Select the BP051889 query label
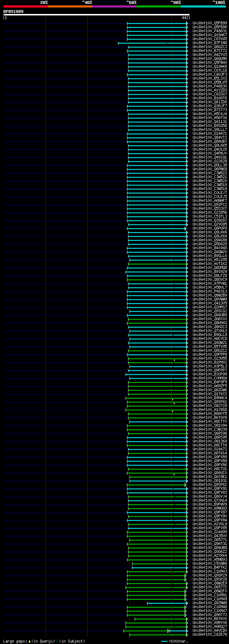Viewport: 229px width, 644px height. coord(14,11)
